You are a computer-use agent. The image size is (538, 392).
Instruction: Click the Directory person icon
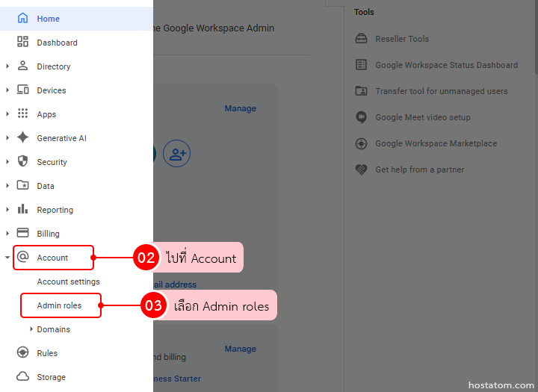pos(22,66)
